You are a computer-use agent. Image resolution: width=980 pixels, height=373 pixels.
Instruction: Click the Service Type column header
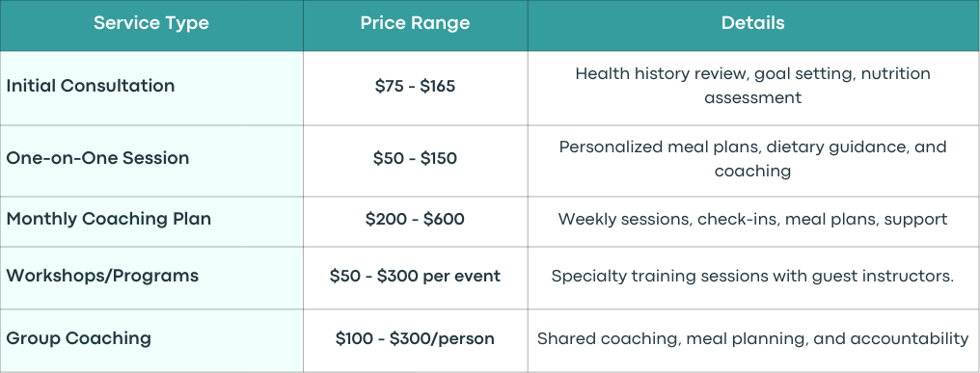(x=151, y=25)
